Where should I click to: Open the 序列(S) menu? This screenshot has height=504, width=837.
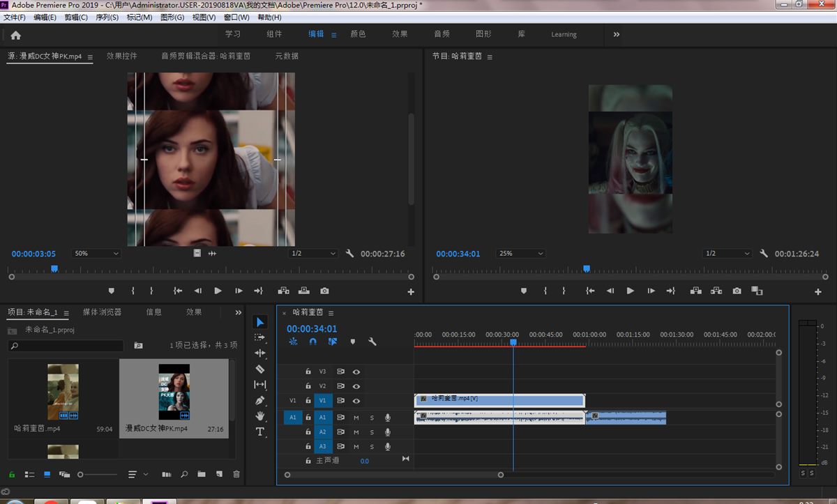(107, 17)
